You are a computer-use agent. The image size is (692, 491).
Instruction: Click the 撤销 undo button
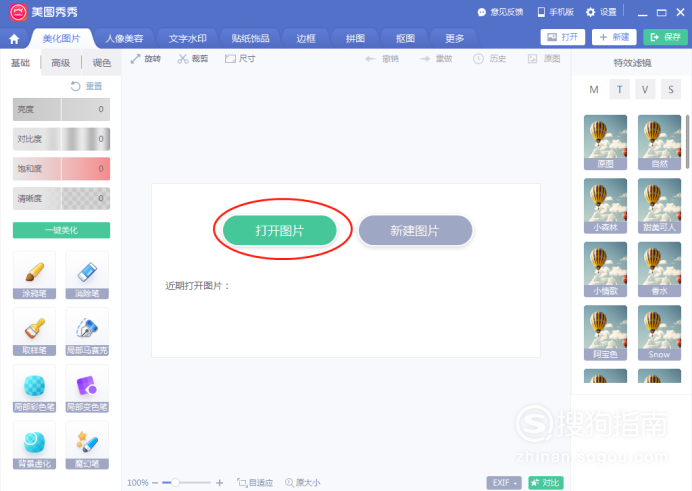[382, 59]
